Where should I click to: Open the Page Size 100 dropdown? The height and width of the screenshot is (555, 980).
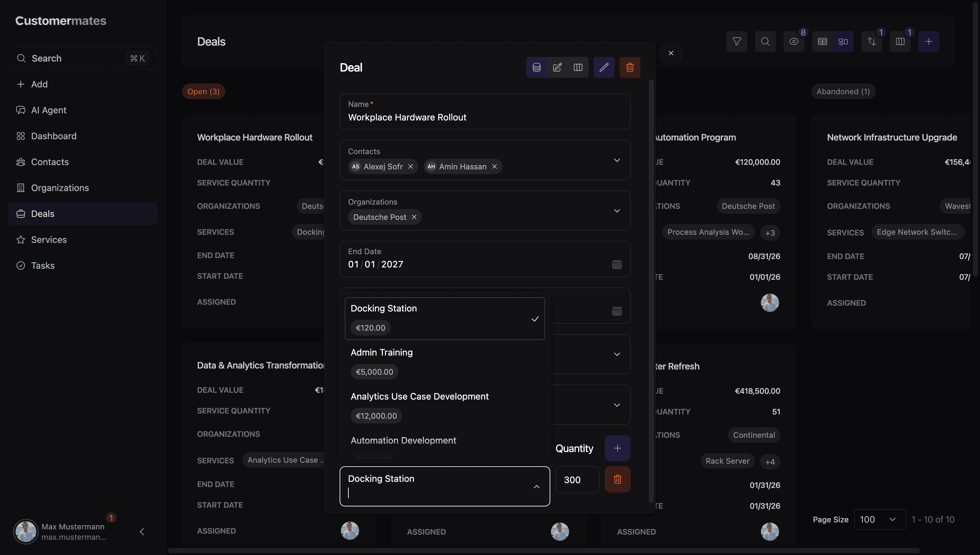[x=879, y=519]
